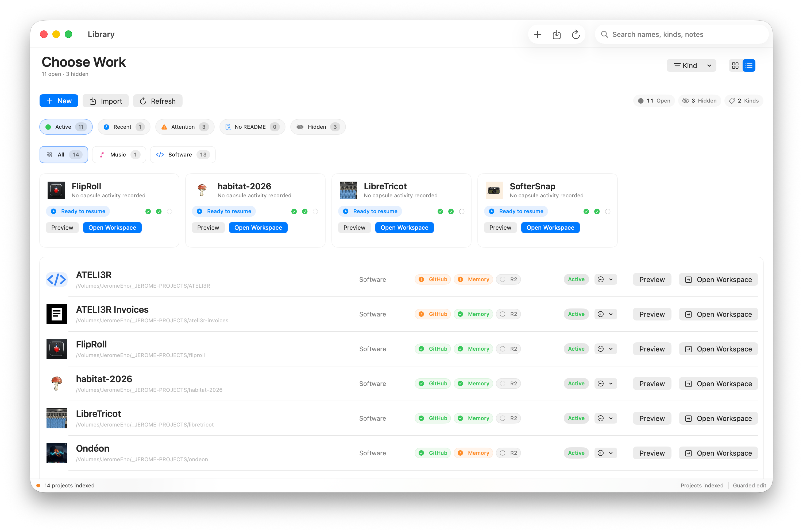This screenshot has height=532, width=803.
Task: Open the more options dropdown for ATELI3R Invoices
Action: (x=605, y=314)
